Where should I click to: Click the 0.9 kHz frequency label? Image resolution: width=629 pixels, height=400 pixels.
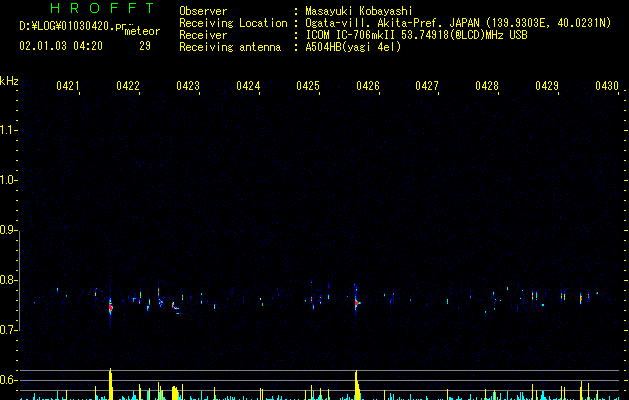pos(9,230)
